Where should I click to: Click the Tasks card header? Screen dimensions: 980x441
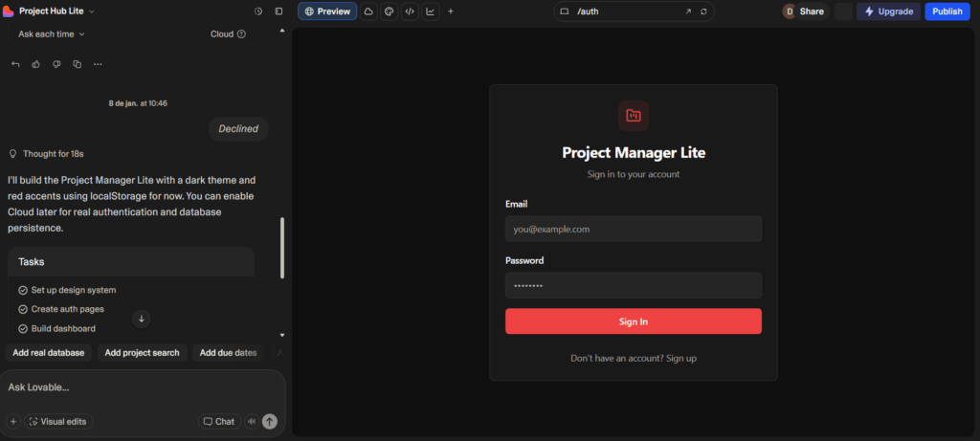[x=131, y=262]
